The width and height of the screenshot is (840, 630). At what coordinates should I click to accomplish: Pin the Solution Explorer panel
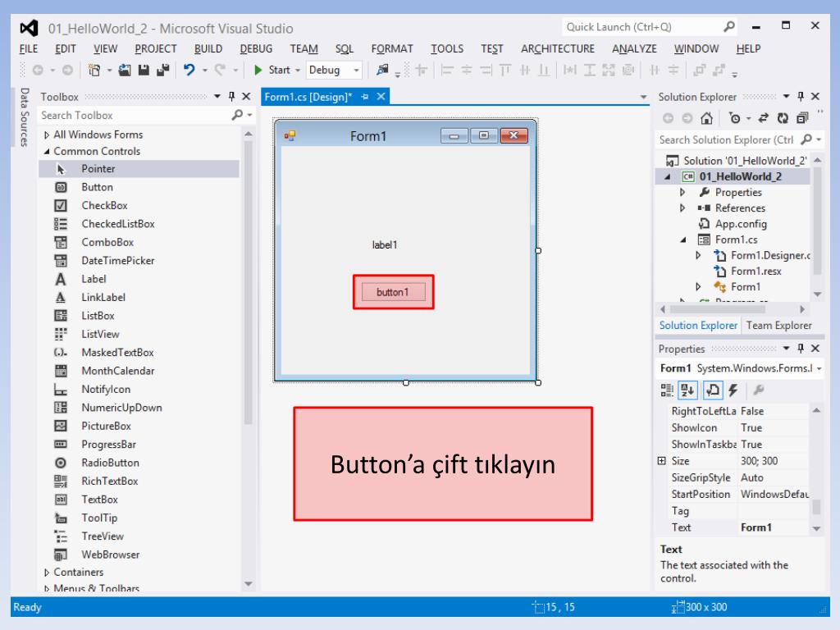click(801, 97)
